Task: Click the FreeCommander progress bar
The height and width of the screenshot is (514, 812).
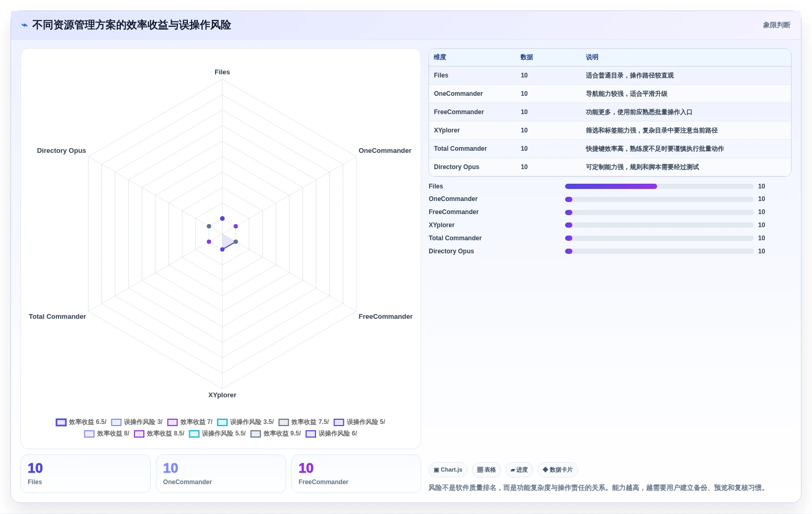Action: (x=659, y=213)
